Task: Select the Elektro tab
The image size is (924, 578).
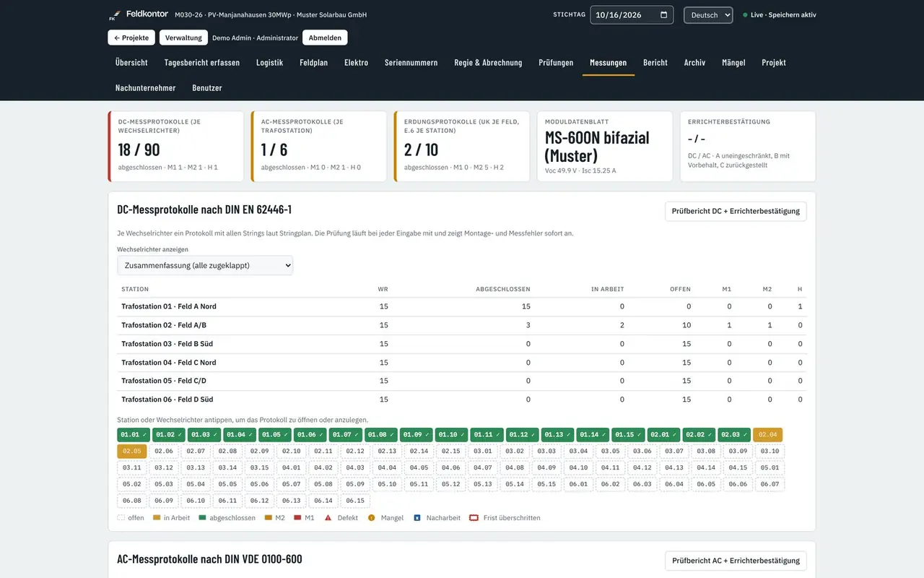Action: click(357, 63)
